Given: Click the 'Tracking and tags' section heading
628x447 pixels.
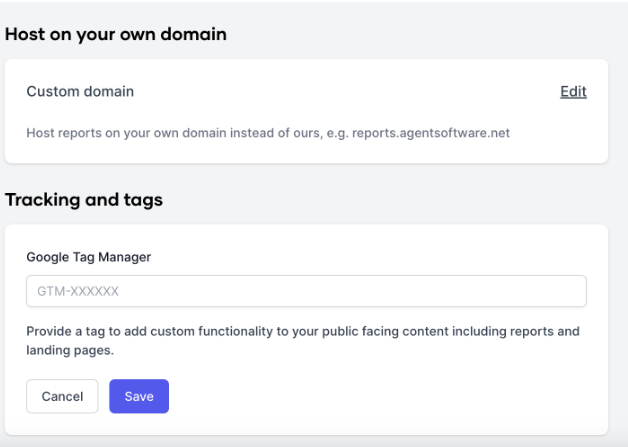Looking at the screenshot, I should [84, 199].
